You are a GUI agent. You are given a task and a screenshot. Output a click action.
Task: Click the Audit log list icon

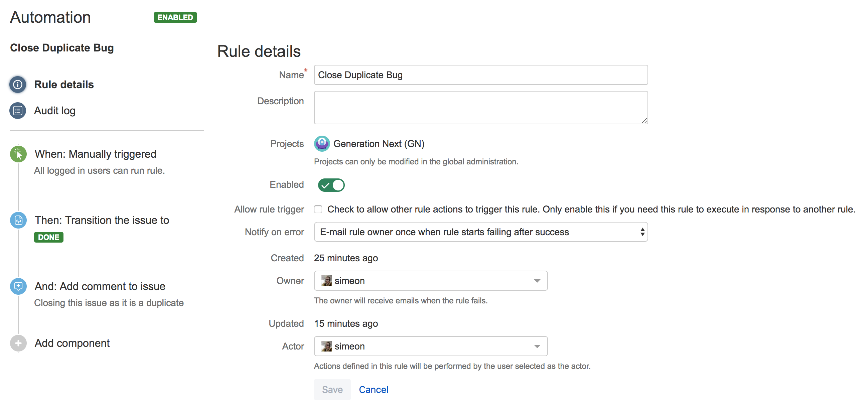pyautogui.click(x=18, y=111)
